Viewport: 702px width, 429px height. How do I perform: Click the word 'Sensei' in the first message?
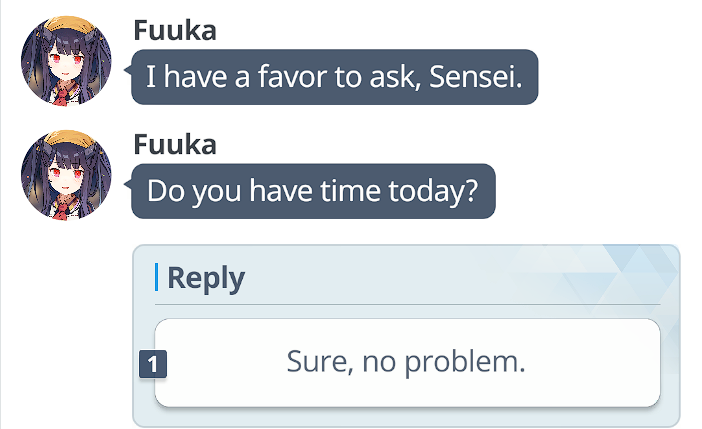474,76
